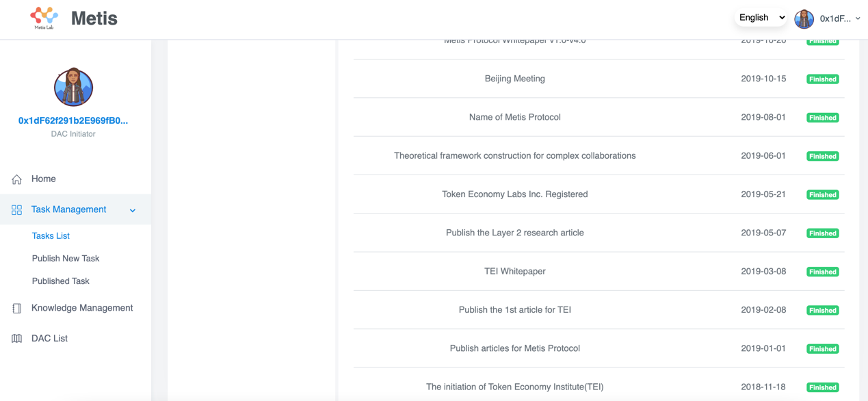
Task: Click the Knowledge Management book icon
Action: coord(16,309)
